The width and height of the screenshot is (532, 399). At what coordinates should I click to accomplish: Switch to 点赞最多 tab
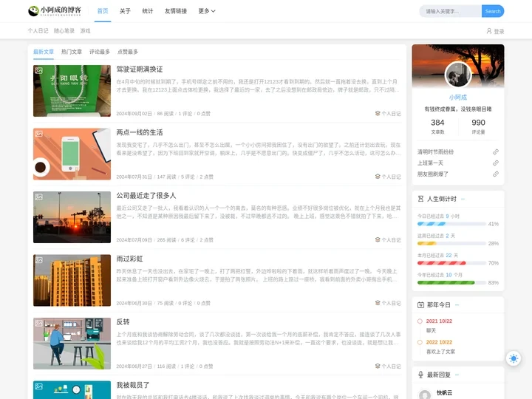pos(128,52)
